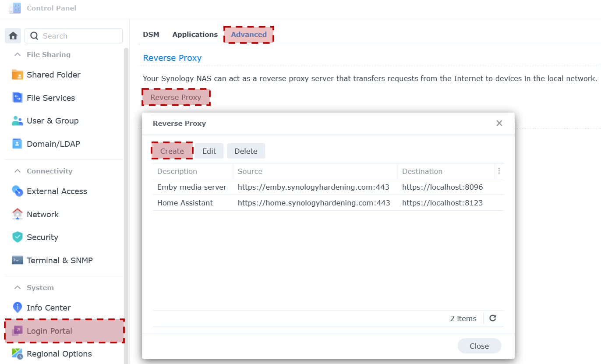Click the Edit button
The width and height of the screenshot is (601, 364).
209,151
